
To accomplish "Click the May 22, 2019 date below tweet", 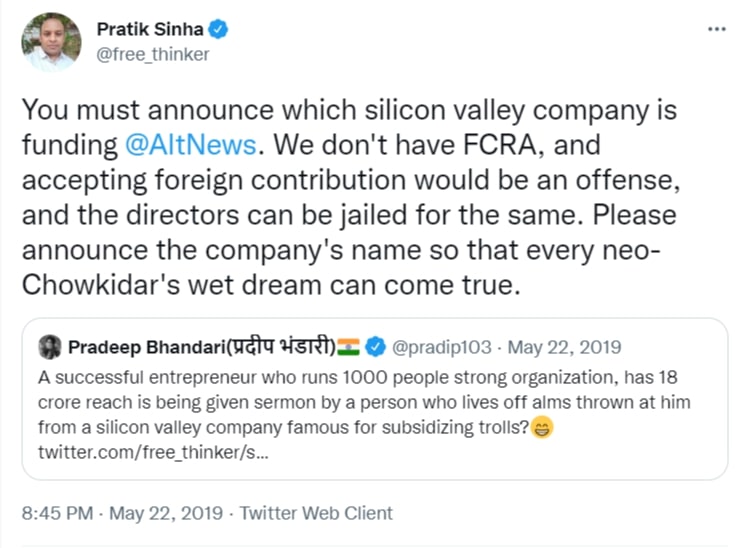I will [167, 513].
